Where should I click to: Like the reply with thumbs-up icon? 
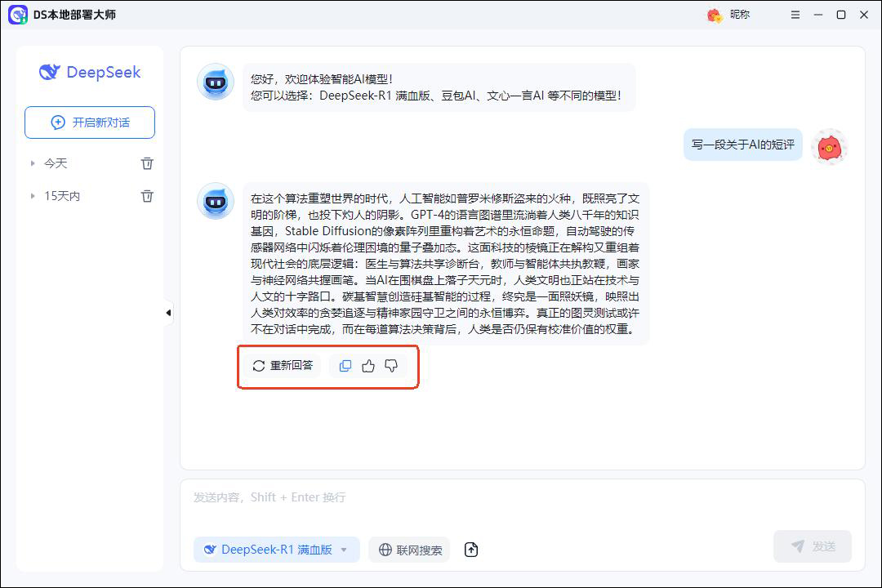(x=368, y=366)
